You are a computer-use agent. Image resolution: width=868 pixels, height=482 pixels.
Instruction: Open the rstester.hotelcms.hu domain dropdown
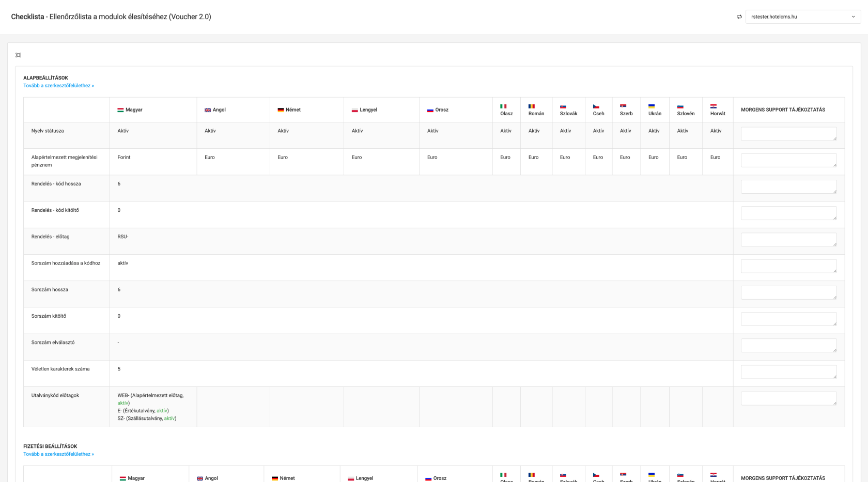(x=803, y=17)
